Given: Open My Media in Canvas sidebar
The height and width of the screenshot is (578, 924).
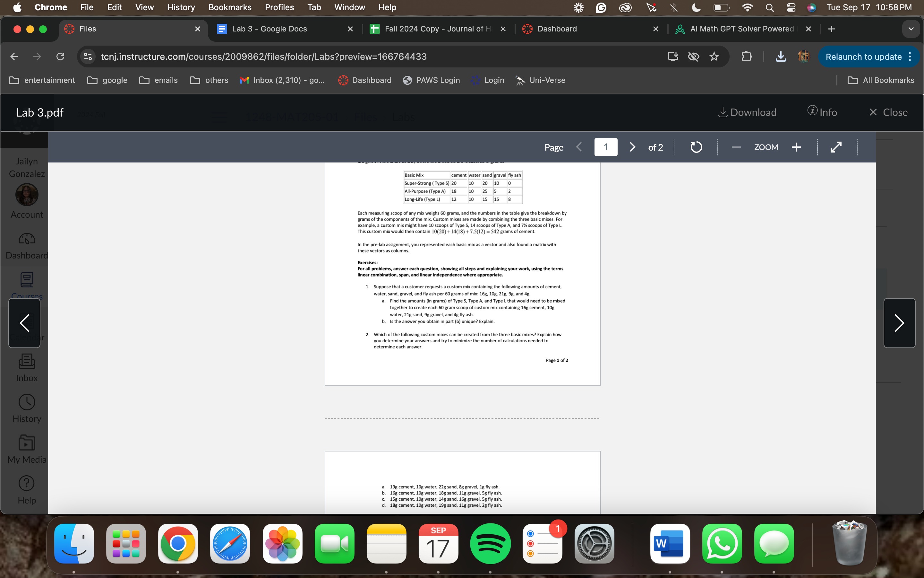Looking at the screenshot, I should 27,449.
